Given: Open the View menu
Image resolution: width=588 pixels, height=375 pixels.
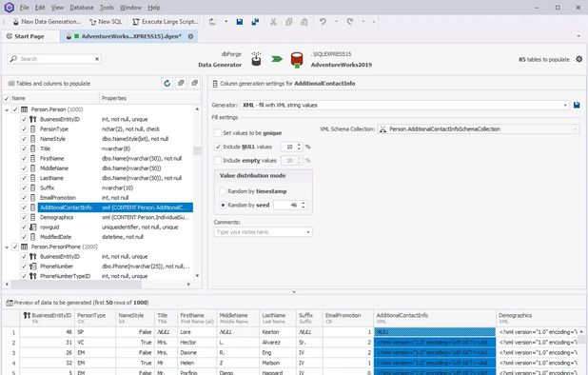Looking at the screenshot, I should pos(57,7).
